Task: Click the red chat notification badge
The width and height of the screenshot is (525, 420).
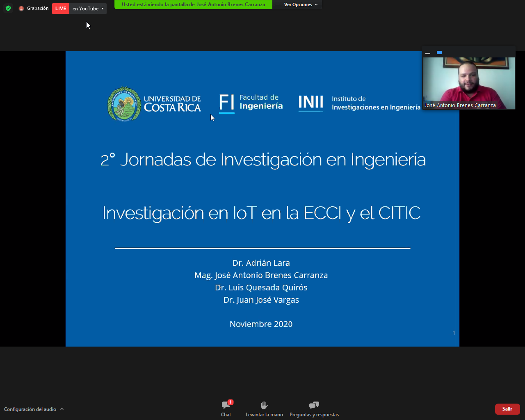Action: coord(231,402)
